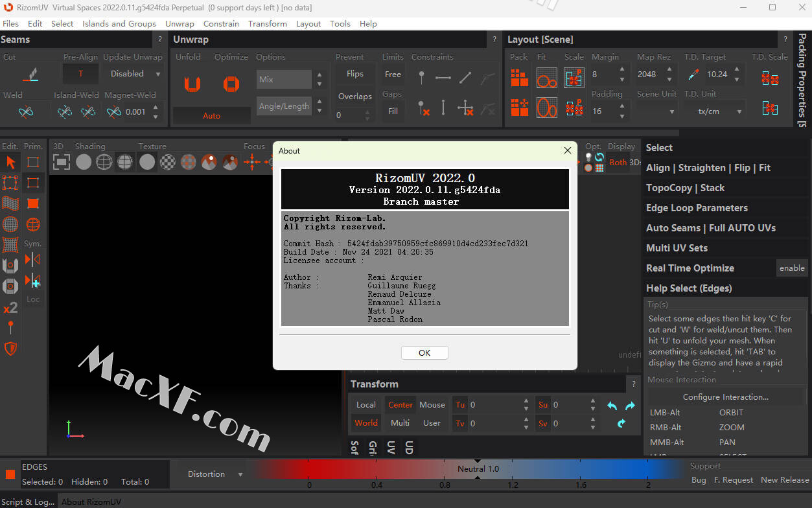
Task: Click OK in the About dialog
Action: coord(424,352)
